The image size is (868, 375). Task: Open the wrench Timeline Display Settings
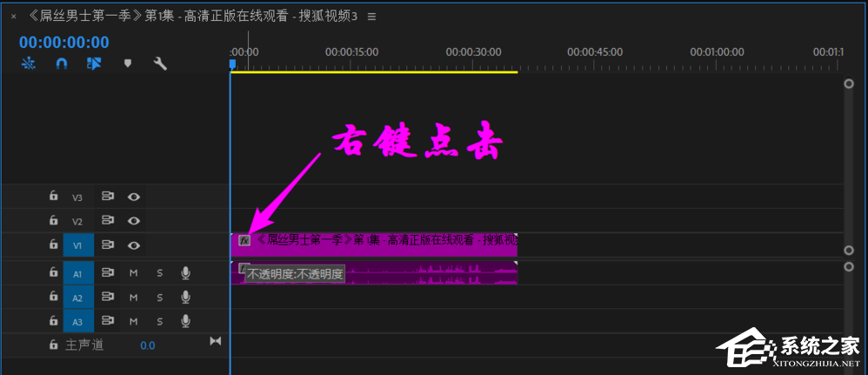pos(160,64)
